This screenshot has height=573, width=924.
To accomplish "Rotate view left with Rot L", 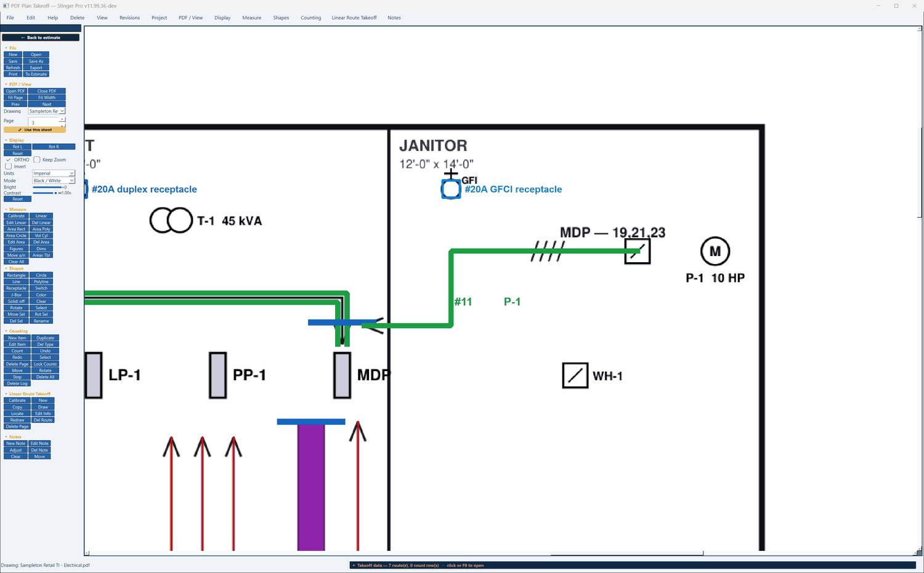I will pos(17,146).
